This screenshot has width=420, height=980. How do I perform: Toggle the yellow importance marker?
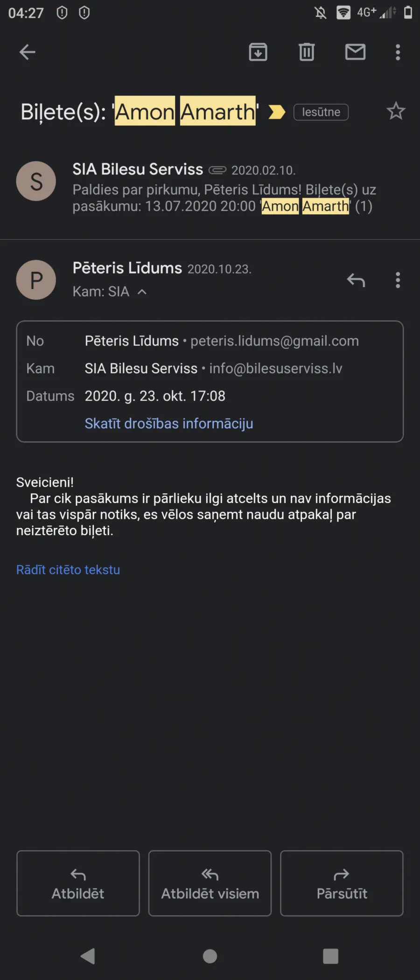click(x=277, y=112)
